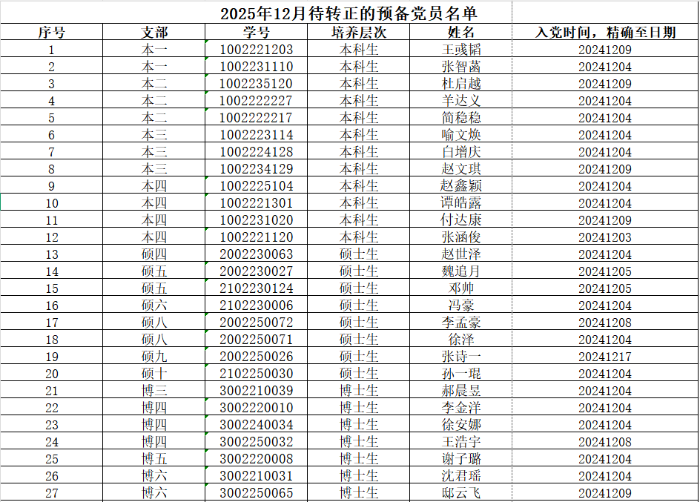Image resolution: width=700 pixels, height=502 pixels.
Task: Select student ID cell 1002221301
Action: pos(256,203)
